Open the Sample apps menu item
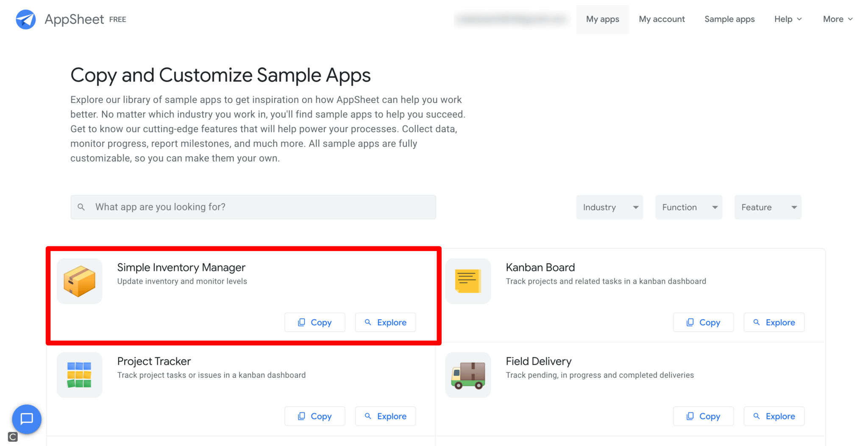This screenshot has height=446, width=868. 729,19
